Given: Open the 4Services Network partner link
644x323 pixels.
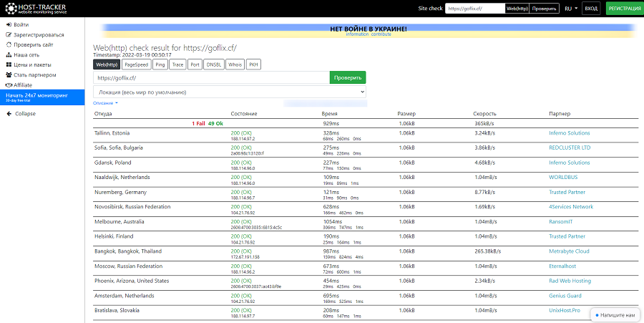Looking at the screenshot, I should (x=571, y=207).
